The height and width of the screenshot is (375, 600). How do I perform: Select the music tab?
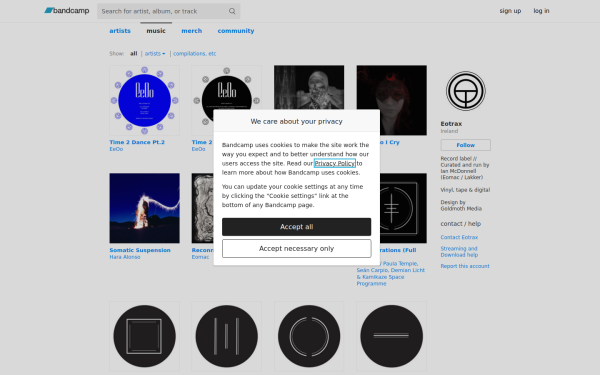pos(156,31)
